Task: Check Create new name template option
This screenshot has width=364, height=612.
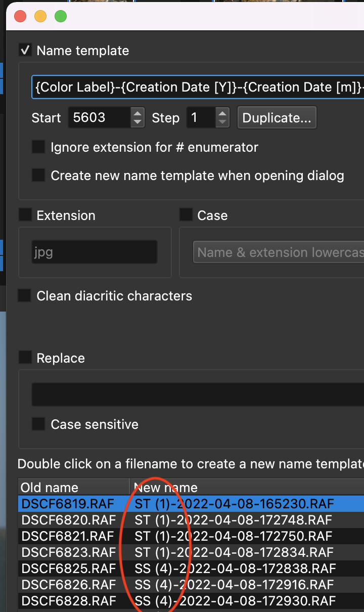Action: tap(38, 176)
